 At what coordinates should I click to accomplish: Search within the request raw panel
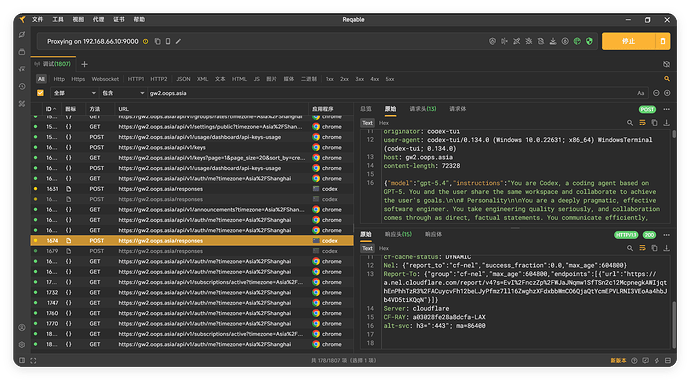630,123
